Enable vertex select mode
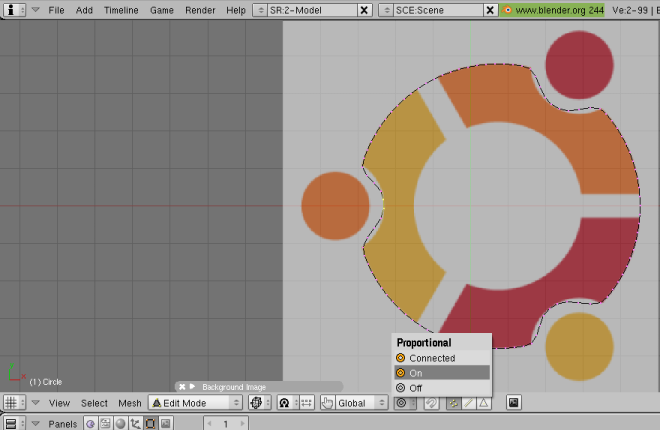The width and height of the screenshot is (660, 430). pyautogui.click(x=453, y=403)
